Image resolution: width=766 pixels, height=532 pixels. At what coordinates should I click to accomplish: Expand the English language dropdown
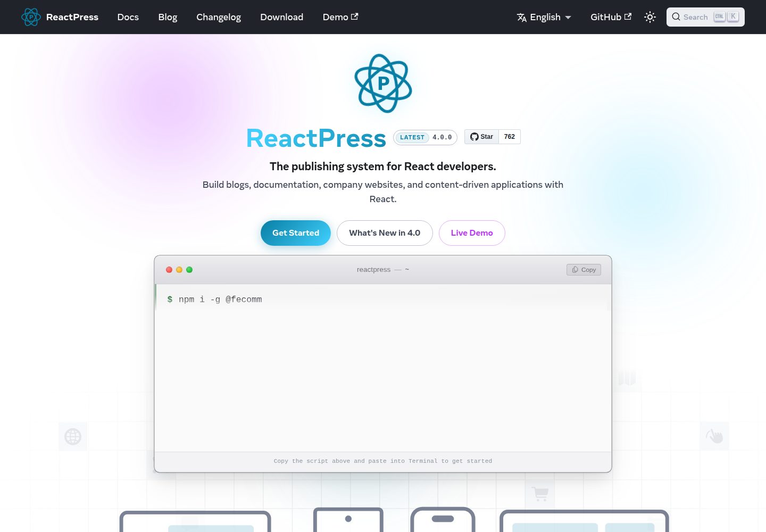click(x=544, y=17)
